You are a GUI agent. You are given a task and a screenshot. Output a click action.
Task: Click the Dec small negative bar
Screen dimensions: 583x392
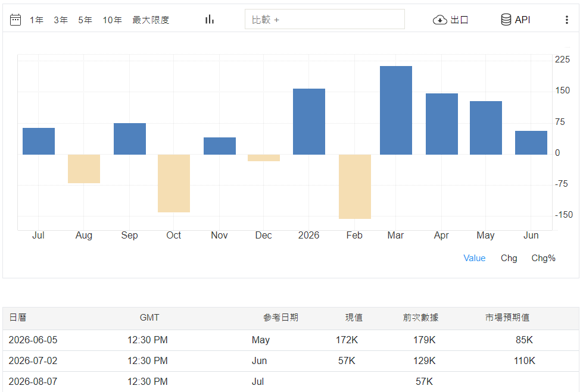[264, 158]
